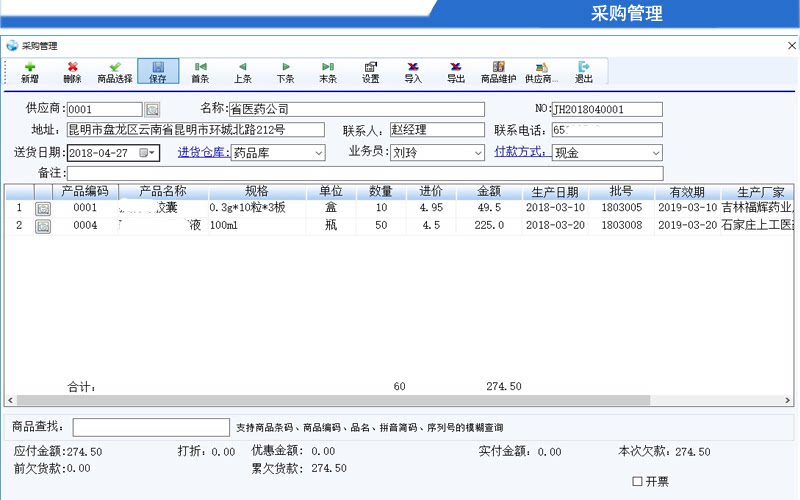Save the purchase order with 保存

158,71
